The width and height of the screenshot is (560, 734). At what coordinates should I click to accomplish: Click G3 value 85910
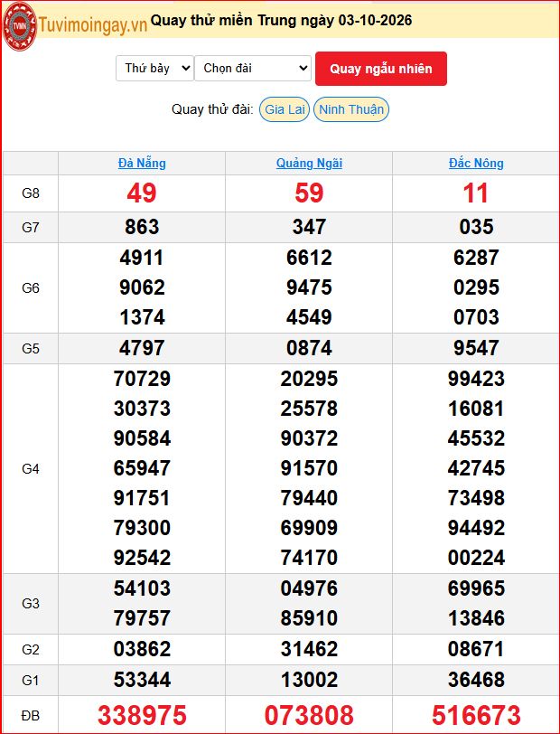coord(309,618)
